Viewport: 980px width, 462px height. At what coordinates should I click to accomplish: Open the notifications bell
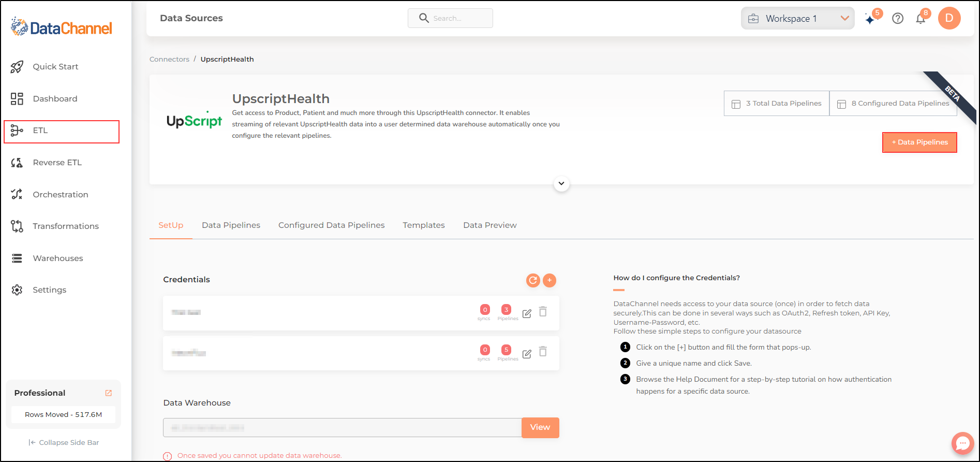920,19
